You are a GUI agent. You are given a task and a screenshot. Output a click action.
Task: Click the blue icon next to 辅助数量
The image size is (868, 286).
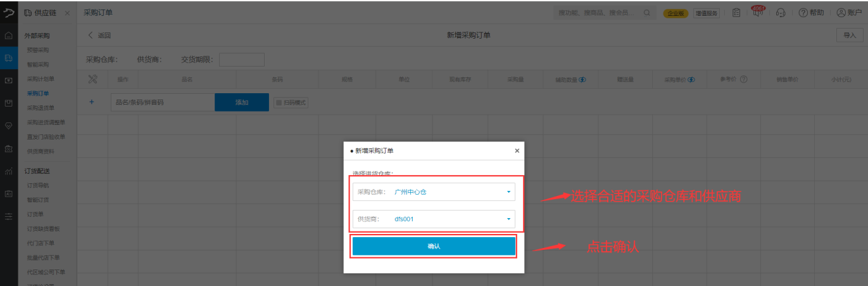[x=582, y=80]
